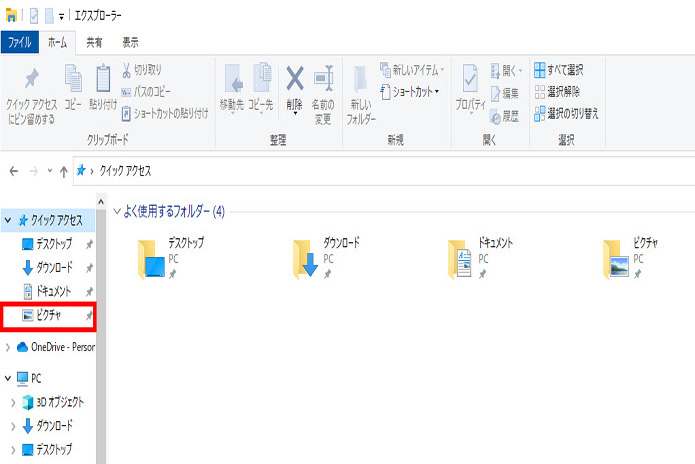Screen dimensions: 695x464
Task: Click the プロパティ checkmark icon
Action: [470, 78]
